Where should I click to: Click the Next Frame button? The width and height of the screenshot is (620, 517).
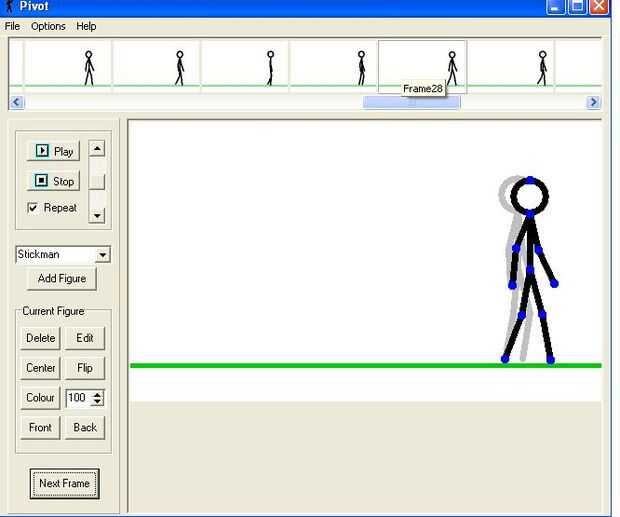point(64,483)
